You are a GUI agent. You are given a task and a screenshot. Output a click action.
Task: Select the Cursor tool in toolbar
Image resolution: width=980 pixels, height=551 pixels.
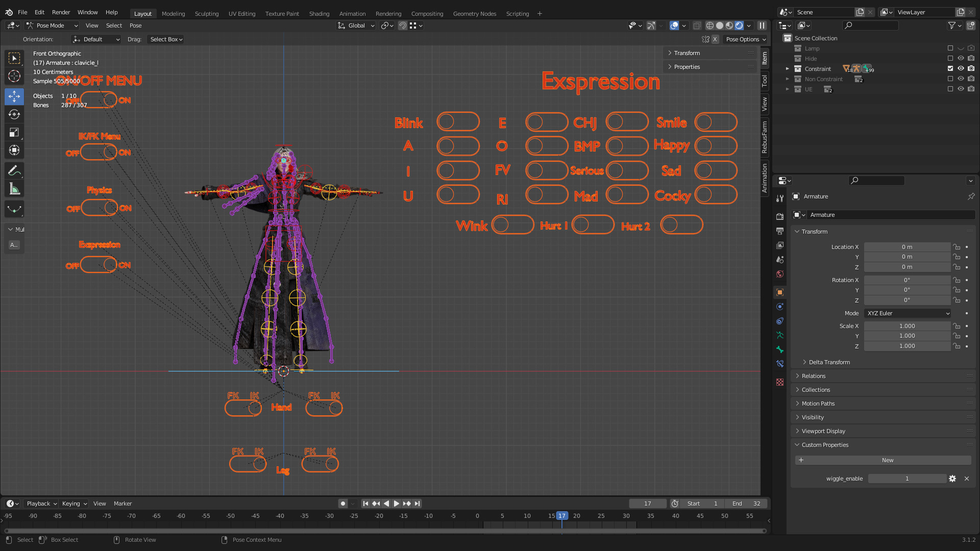pyautogui.click(x=14, y=77)
